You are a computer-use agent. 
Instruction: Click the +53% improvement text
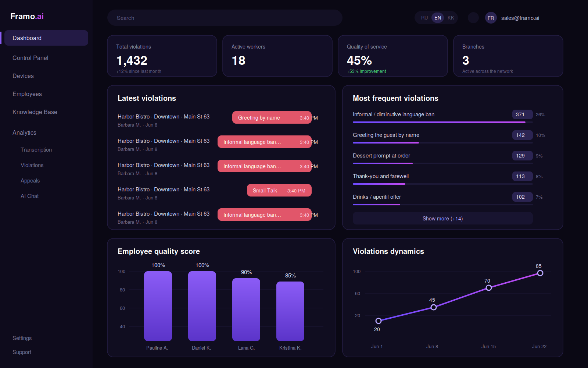pyautogui.click(x=366, y=71)
